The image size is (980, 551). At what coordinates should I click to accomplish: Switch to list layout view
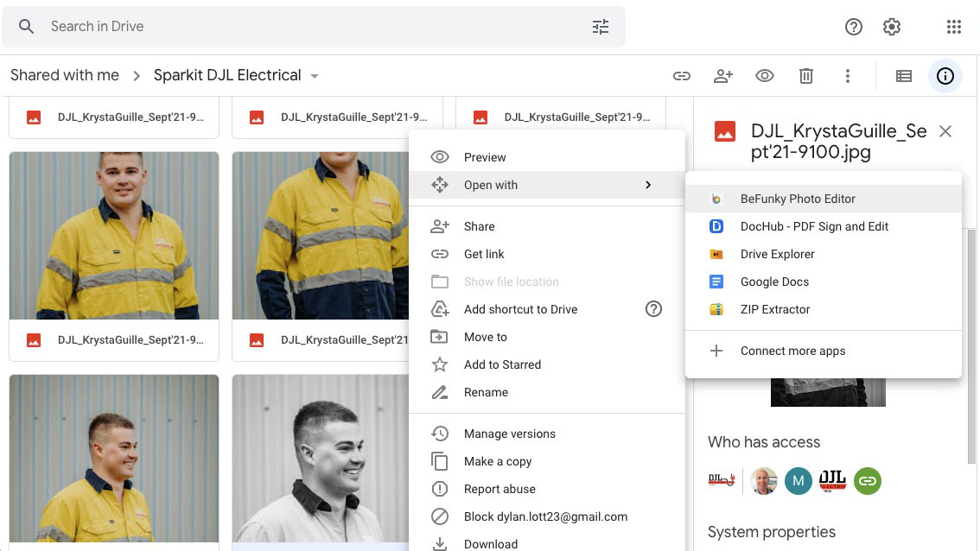(x=904, y=76)
